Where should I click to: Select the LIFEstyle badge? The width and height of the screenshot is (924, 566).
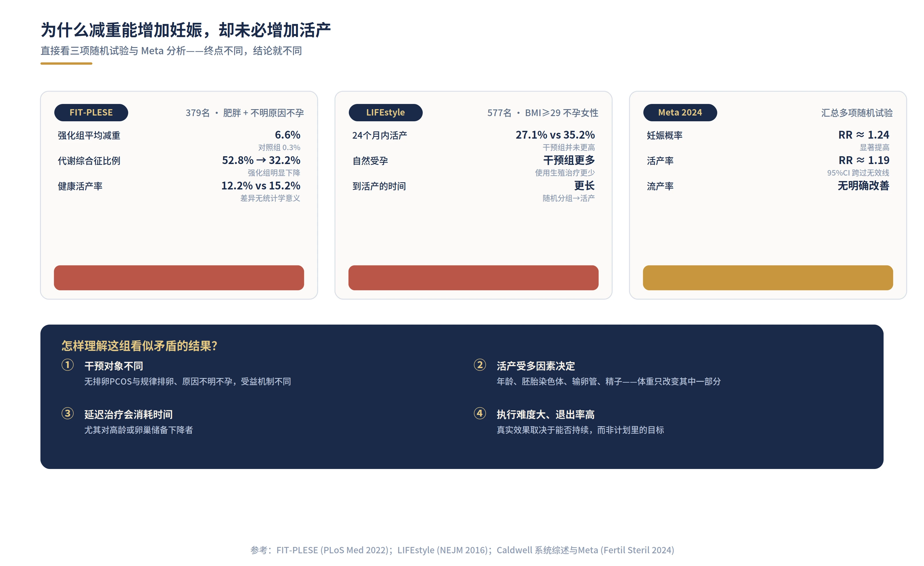point(385,113)
